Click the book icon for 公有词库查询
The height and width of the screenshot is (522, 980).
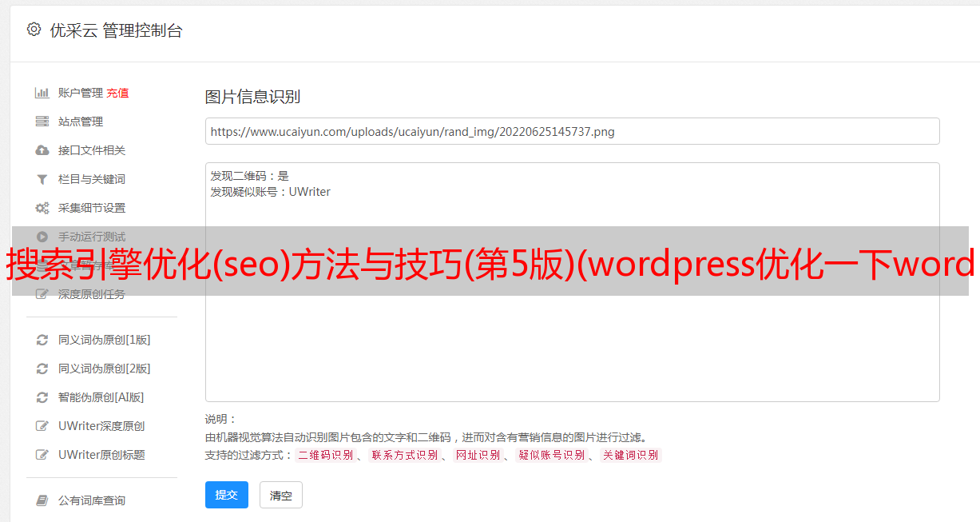click(42, 500)
